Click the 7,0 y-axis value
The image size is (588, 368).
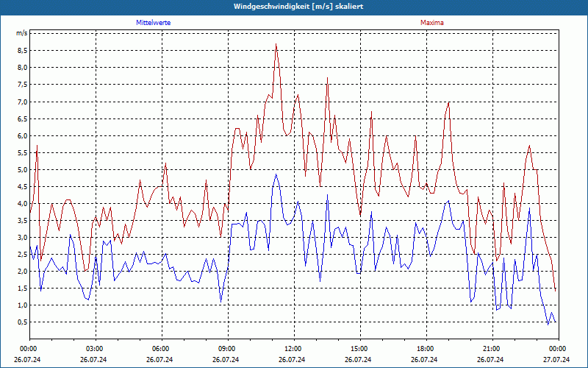click(x=23, y=102)
